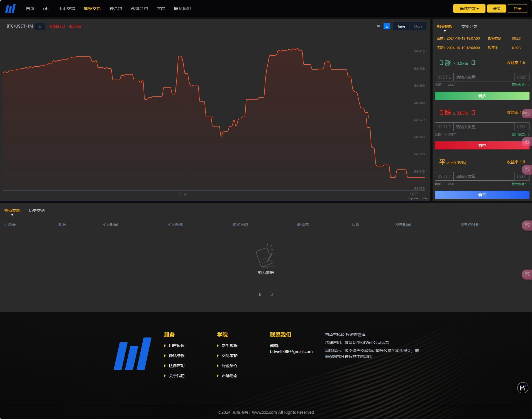Click the large blue logo in footer
The image size is (532, 419).
tap(133, 354)
